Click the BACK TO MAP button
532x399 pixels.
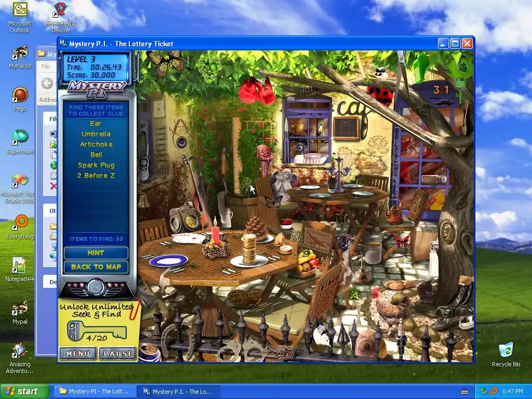[x=96, y=267]
